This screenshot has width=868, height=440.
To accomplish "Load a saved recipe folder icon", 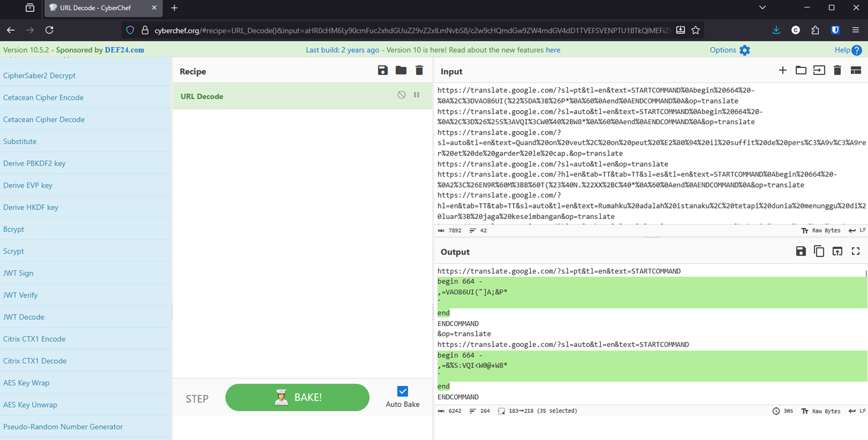I will [x=401, y=71].
